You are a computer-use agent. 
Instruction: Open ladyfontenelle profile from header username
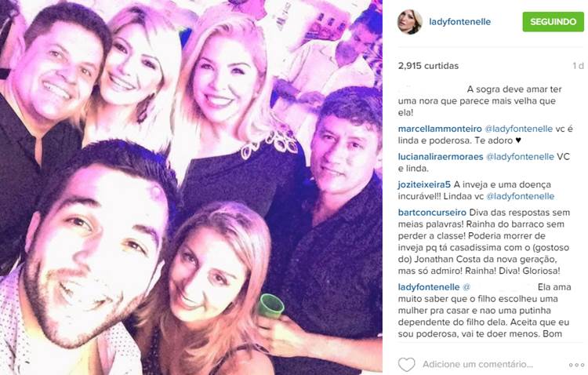coord(459,22)
